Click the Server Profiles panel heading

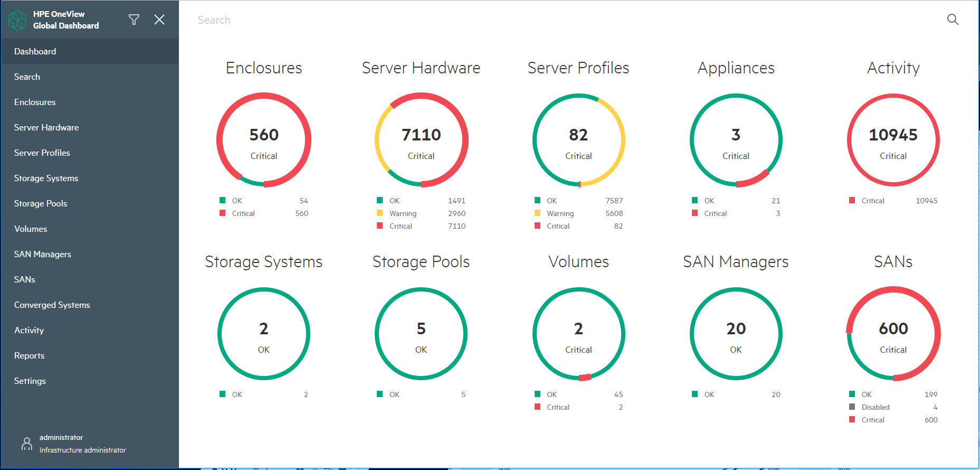[578, 68]
